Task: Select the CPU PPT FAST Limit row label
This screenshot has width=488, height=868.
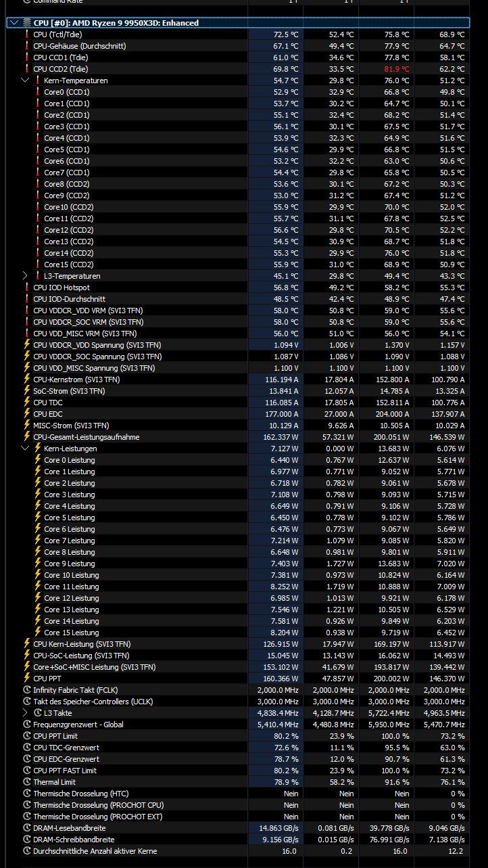Action: pos(65,771)
